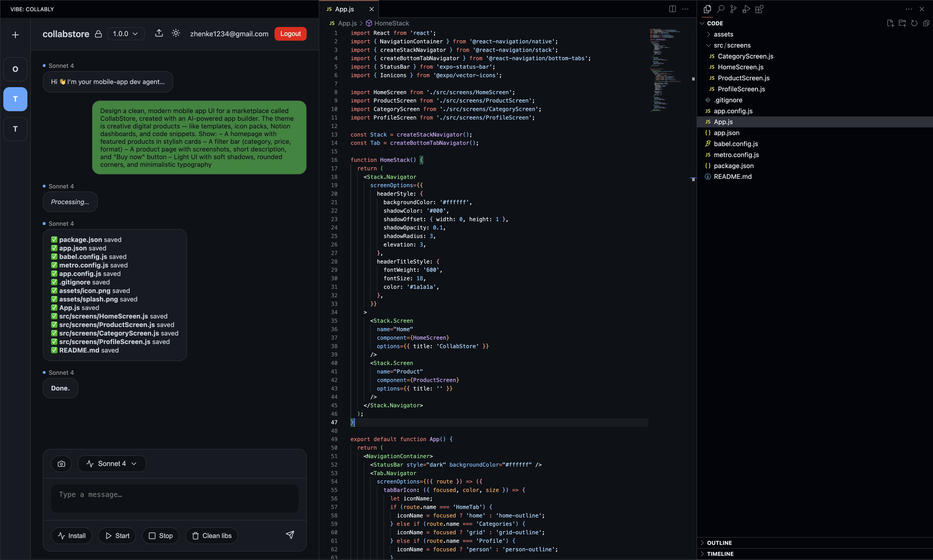
Task: Open the Source Control view
Action: coord(733,9)
